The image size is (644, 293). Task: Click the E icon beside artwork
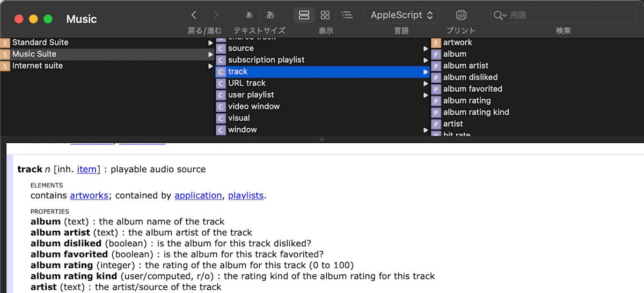[x=436, y=42]
